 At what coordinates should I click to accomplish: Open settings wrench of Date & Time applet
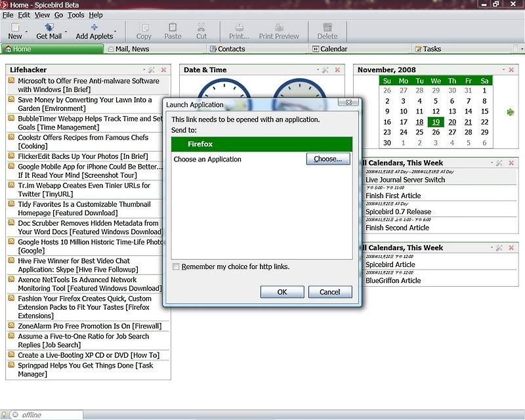(325, 70)
